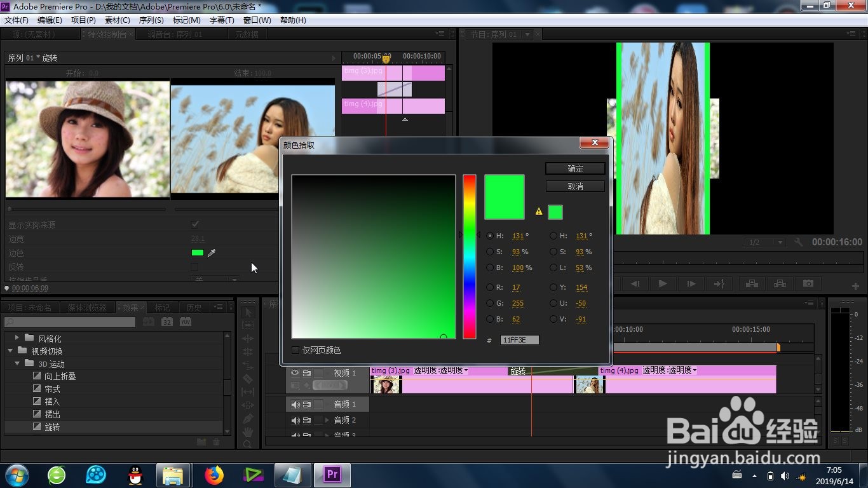Viewport: 868px width, 488px height.
Task: Select the Y radio button
Action: coord(553,287)
